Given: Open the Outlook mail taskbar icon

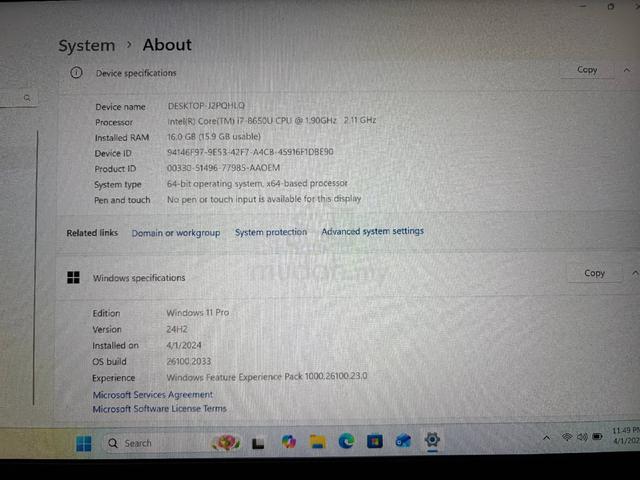Looking at the screenshot, I should tap(403, 441).
